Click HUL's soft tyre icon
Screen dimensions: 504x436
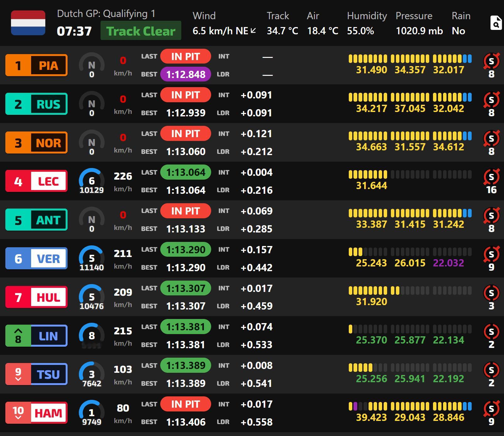491,293
